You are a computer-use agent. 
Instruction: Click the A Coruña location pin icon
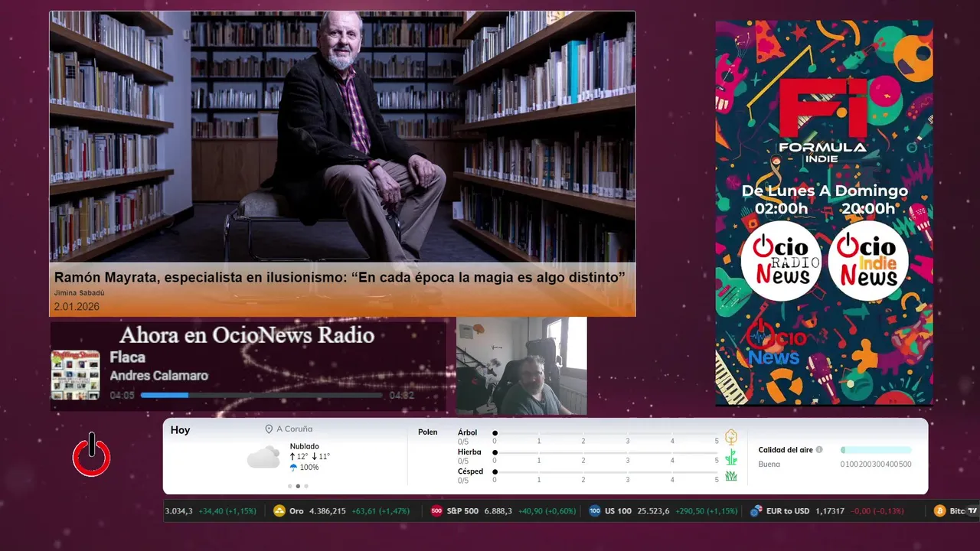coord(269,429)
